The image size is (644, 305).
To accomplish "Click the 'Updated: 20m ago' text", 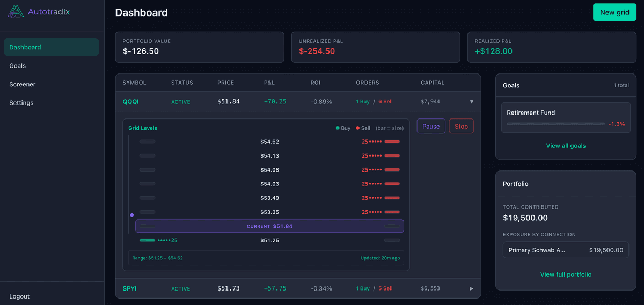I will pos(380,258).
